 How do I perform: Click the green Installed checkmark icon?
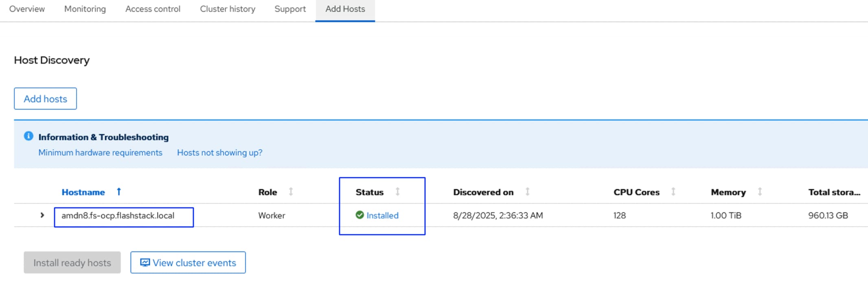359,215
